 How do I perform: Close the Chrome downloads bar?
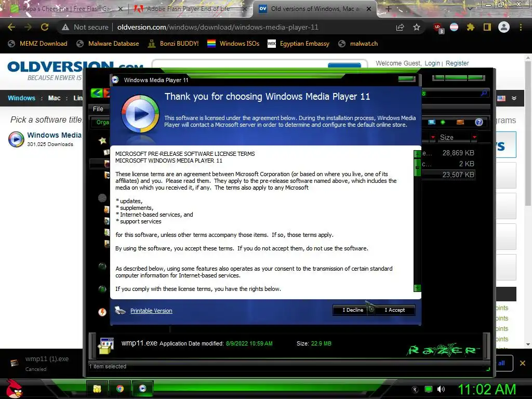(523, 363)
